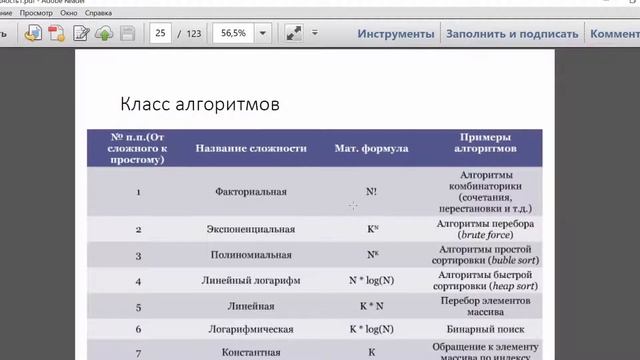
Task: Click the row number 4 cell
Action: (x=138, y=281)
